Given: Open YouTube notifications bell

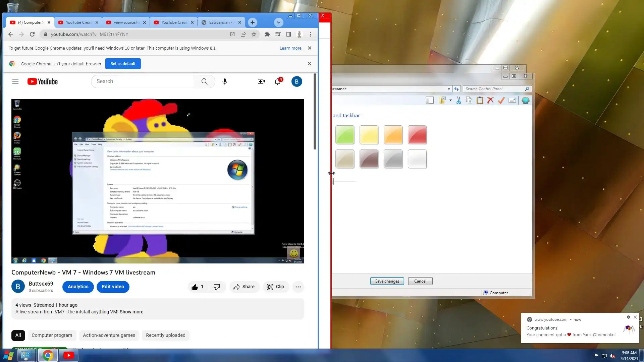Looking at the screenshot, I should click(277, 81).
